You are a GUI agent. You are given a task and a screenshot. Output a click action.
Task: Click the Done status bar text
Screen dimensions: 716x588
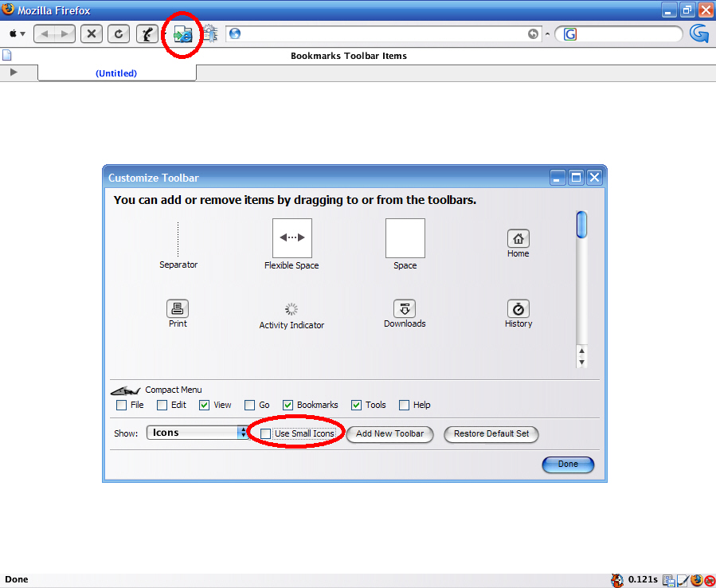click(x=17, y=579)
